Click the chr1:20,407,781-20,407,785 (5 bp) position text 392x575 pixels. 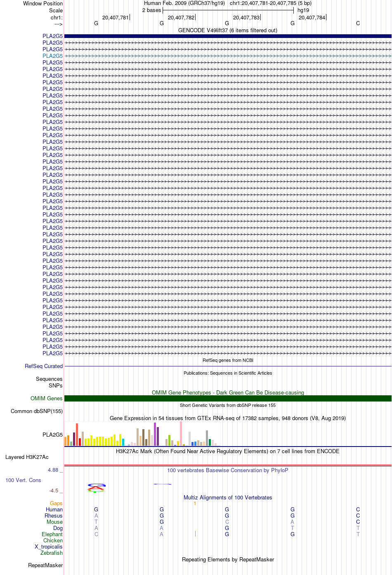[x=271, y=3]
